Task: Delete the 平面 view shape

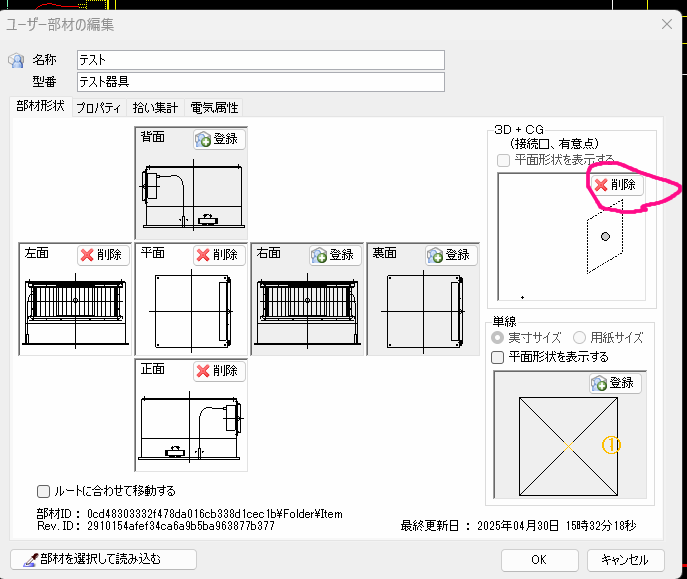Action: click(219, 255)
